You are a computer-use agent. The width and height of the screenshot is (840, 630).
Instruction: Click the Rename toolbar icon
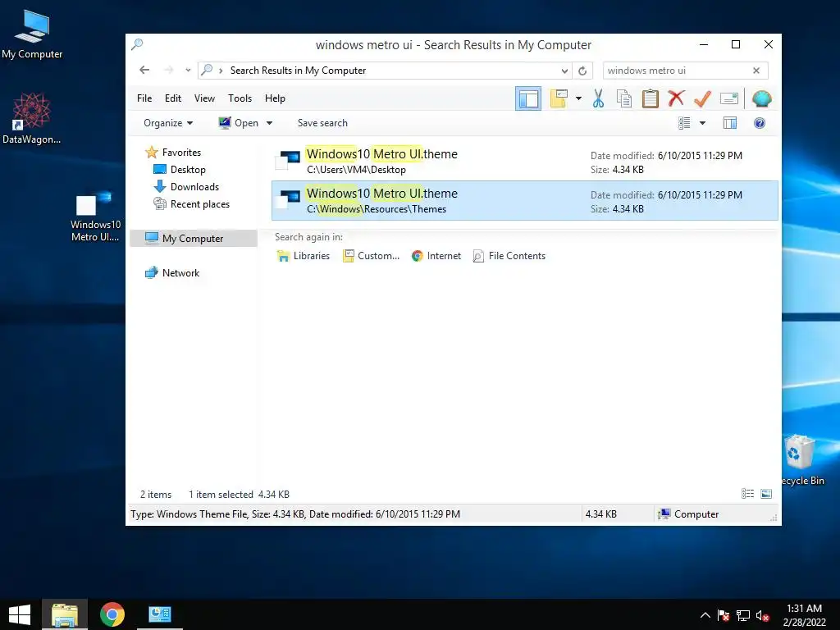coord(729,98)
